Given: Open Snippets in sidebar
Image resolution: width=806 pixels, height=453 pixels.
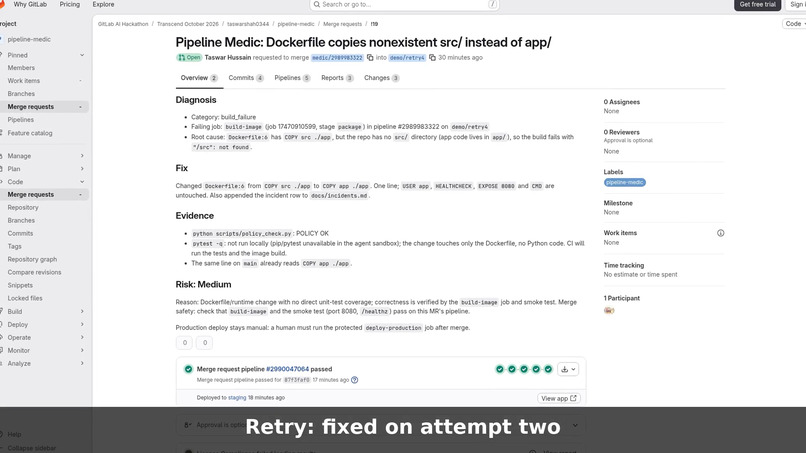Looking at the screenshot, I should click(x=20, y=285).
